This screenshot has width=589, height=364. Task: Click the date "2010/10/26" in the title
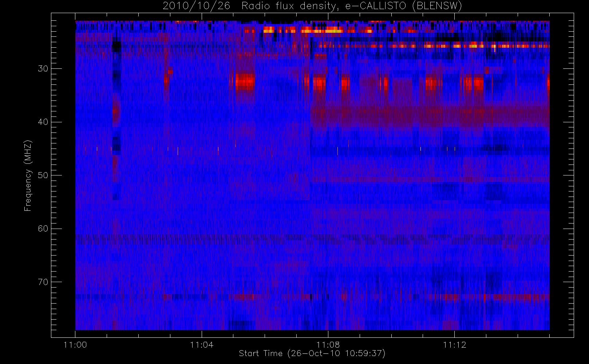coord(196,6)
